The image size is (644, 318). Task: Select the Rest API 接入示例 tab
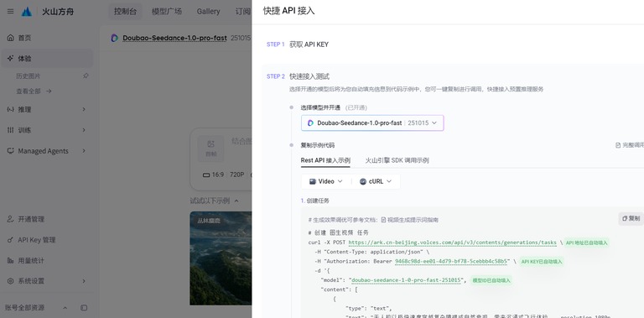click(x=325, y=160)
